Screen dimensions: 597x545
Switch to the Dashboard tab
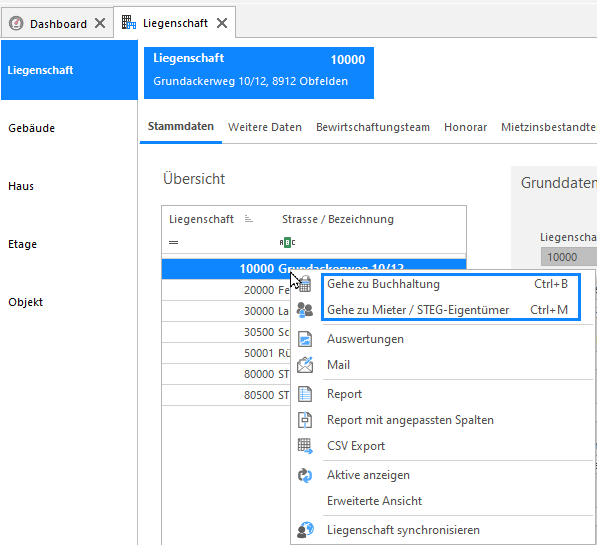57,24
